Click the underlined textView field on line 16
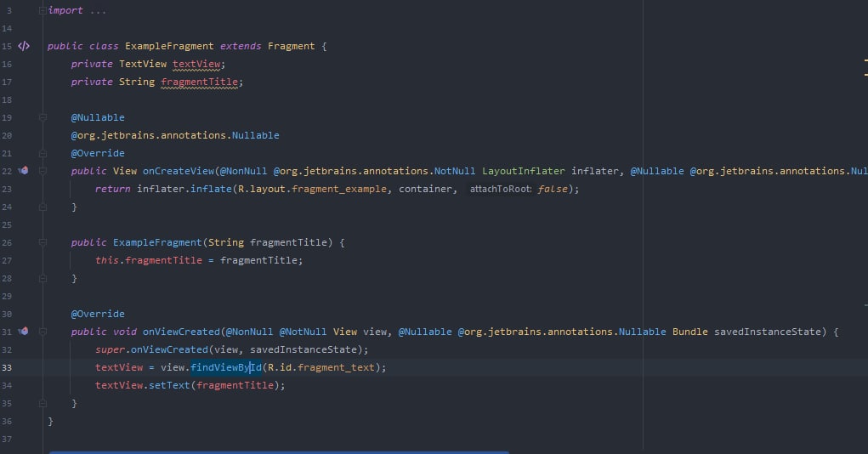This screenshot has height=454, width=868. coord(196,65)
